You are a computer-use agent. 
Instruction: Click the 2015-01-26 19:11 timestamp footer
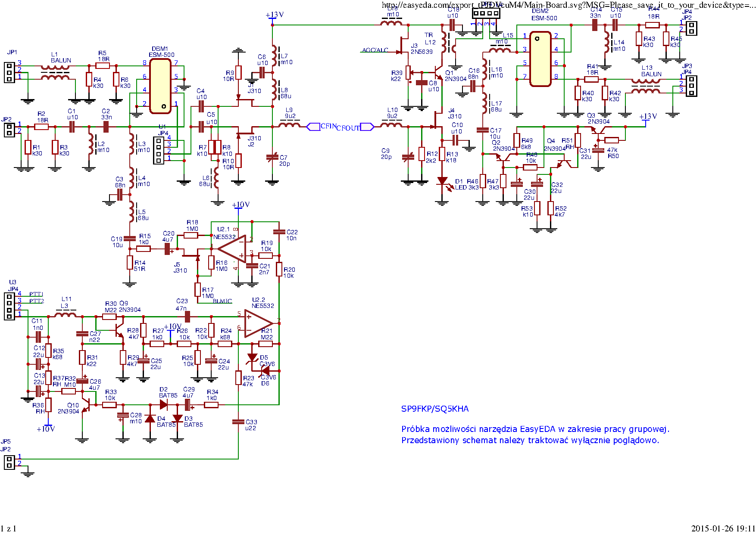723,528
